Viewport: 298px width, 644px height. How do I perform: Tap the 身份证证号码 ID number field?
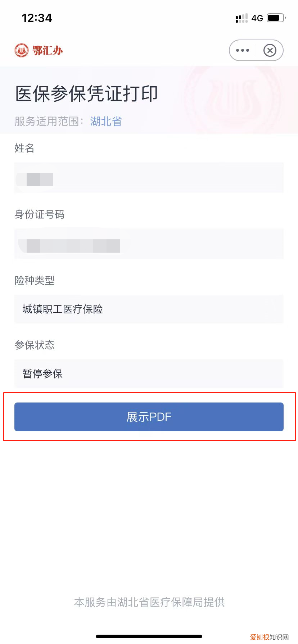tap(149, 244)
